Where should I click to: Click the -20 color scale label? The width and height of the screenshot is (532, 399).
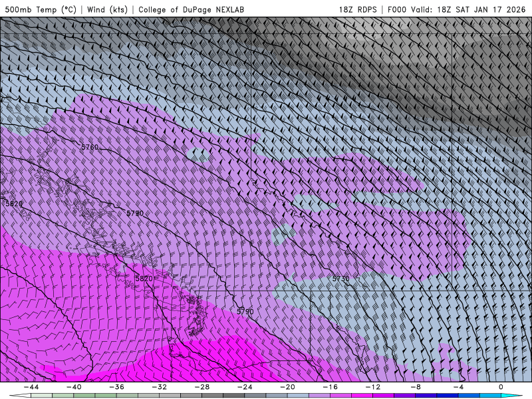288,387
